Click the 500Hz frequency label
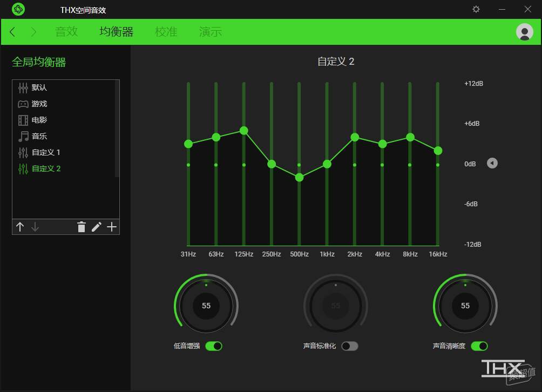Viewport: 542px width, 392px height. coord(300,254)
